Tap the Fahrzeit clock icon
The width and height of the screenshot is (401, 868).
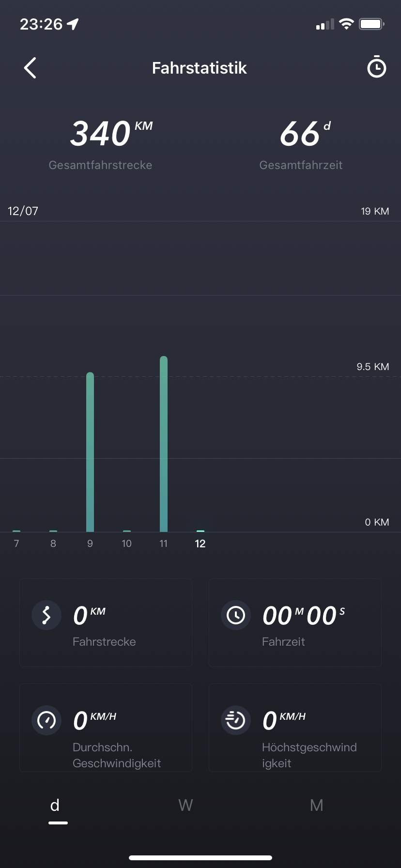click(236, 615)
